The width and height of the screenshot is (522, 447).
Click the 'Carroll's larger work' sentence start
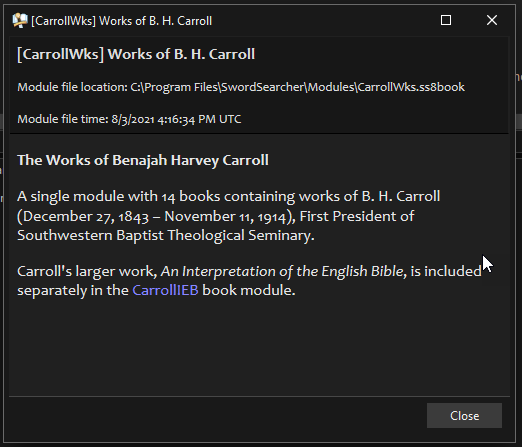pos(87,271)
